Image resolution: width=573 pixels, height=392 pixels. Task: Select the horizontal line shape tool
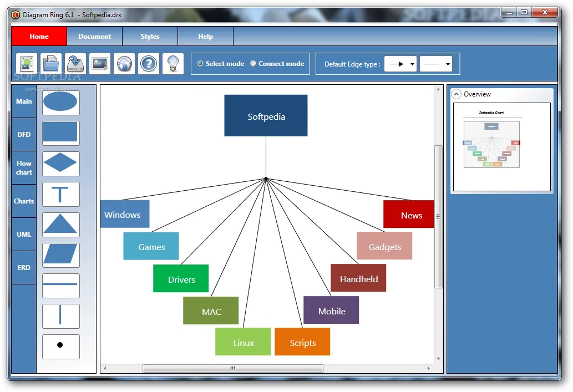[60, 286]
